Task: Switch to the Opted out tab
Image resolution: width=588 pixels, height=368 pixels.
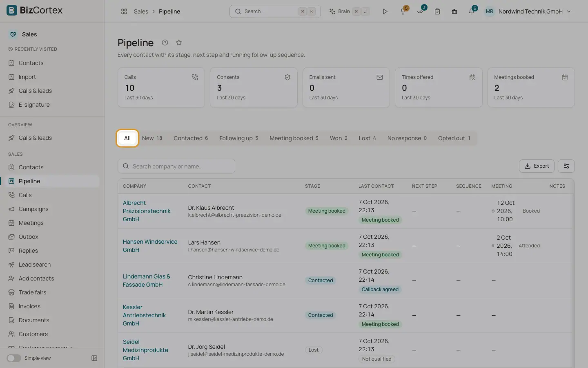Action: click(x=454, y=138)
